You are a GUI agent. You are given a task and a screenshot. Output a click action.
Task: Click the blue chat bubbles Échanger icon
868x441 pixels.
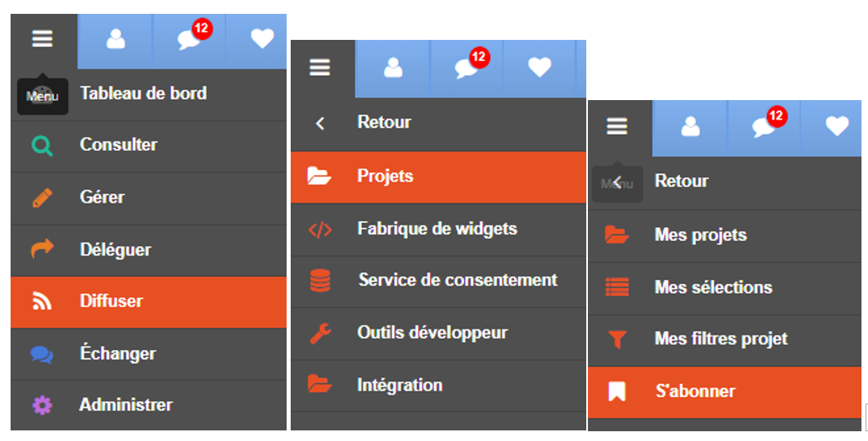(42, 354)
